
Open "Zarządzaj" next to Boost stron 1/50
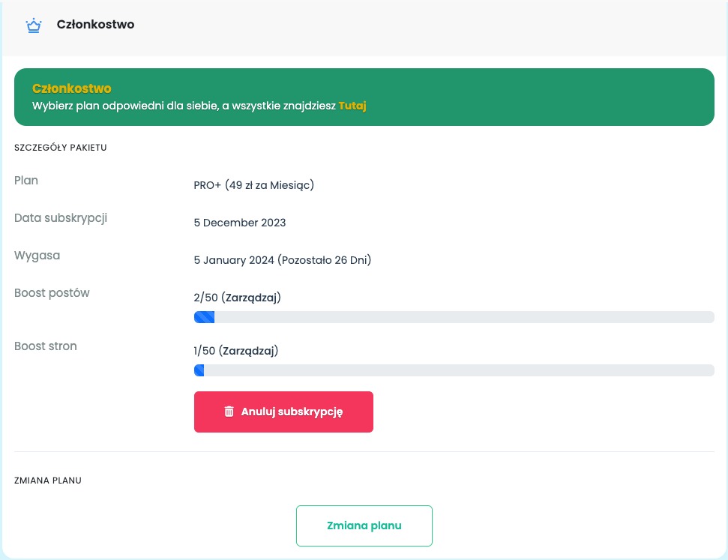click(250, 350)
